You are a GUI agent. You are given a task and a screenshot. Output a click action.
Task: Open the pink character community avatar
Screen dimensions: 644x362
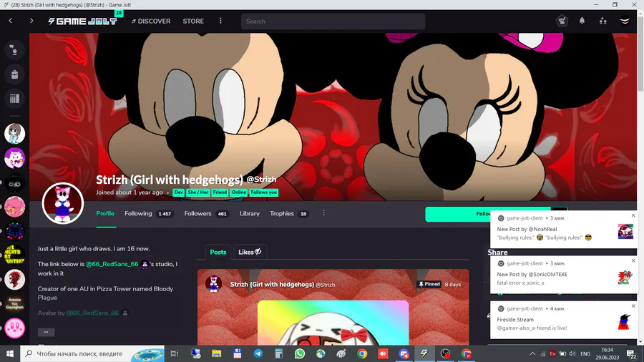coord(14,207)
